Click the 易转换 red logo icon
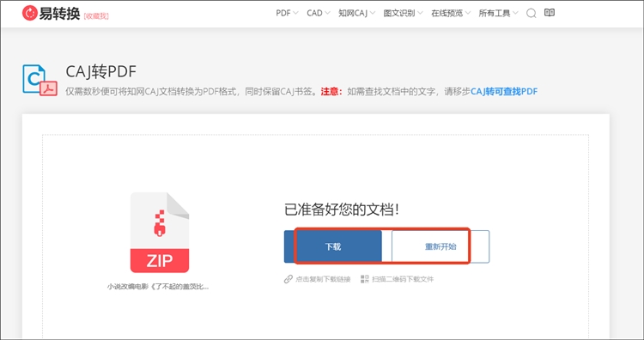The image size is (644, 340). click(29, 14)
